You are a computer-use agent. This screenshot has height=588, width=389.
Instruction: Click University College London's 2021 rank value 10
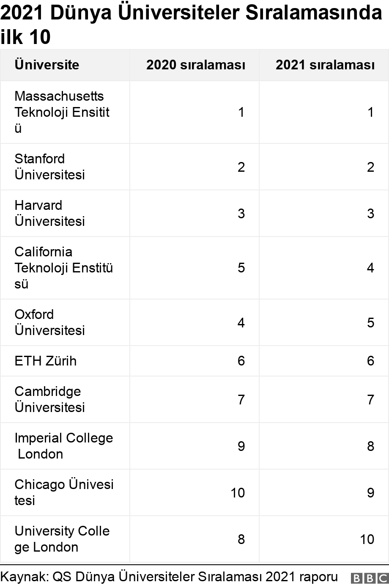coord(367,539)
